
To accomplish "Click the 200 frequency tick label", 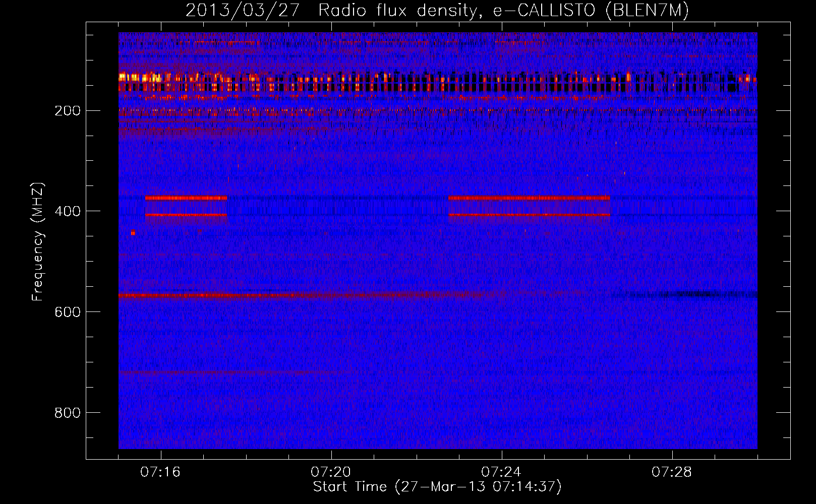I will pyautogui.click(x=68, y=110).
